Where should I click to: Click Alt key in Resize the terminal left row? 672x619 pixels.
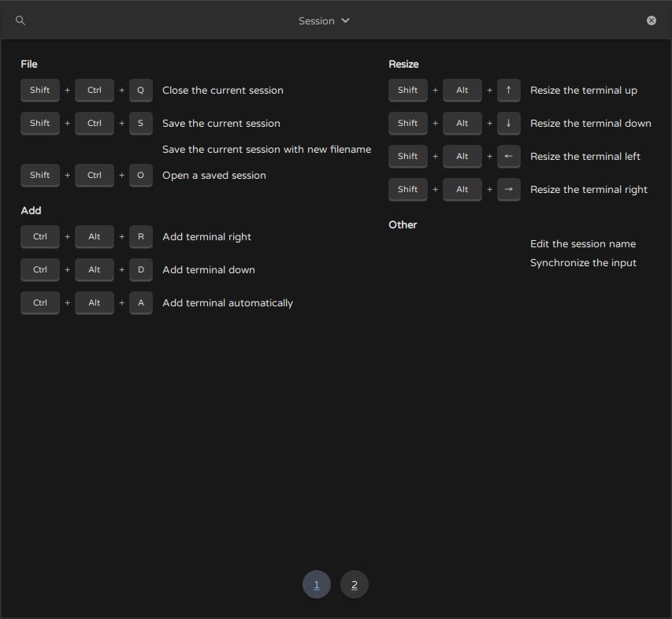click(x=462, y=156)
